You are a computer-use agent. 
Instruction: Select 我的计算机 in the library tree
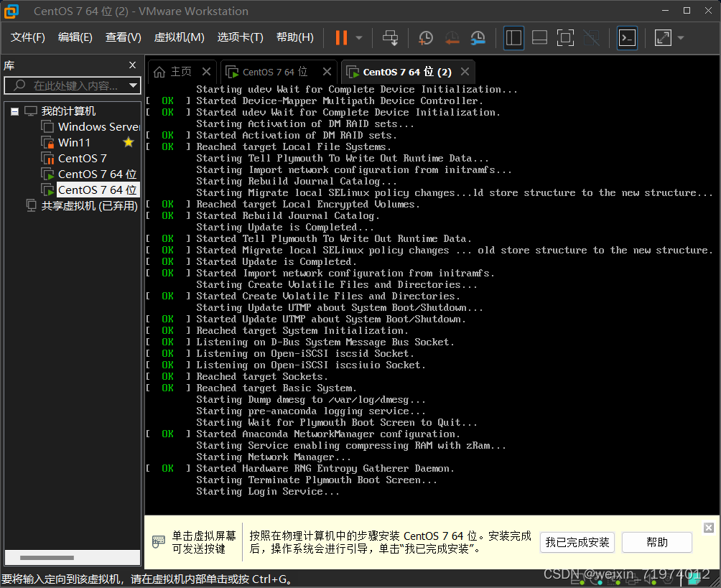68,111
